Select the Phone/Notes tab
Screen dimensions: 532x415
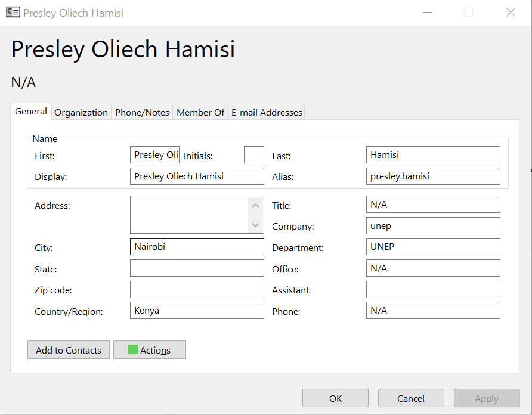142,112
